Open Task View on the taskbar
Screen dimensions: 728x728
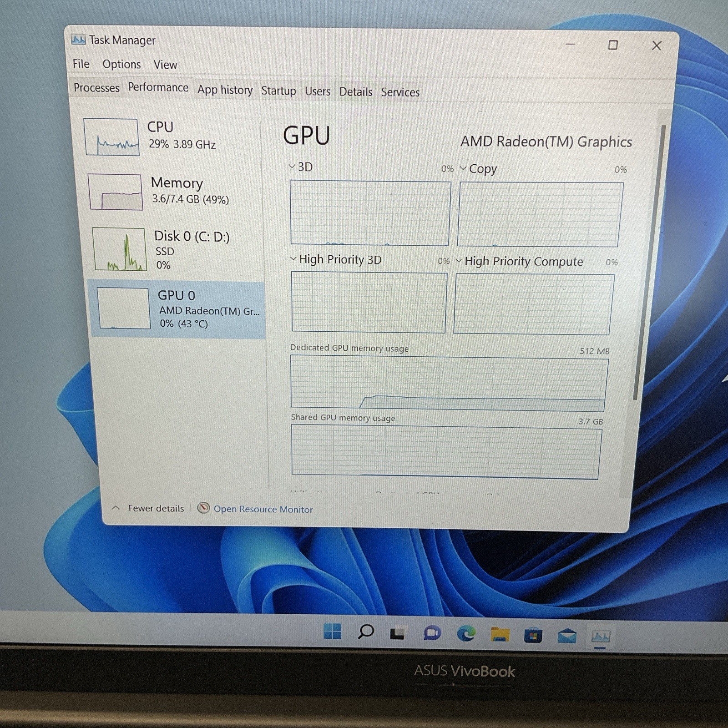[x=397, y=633]
